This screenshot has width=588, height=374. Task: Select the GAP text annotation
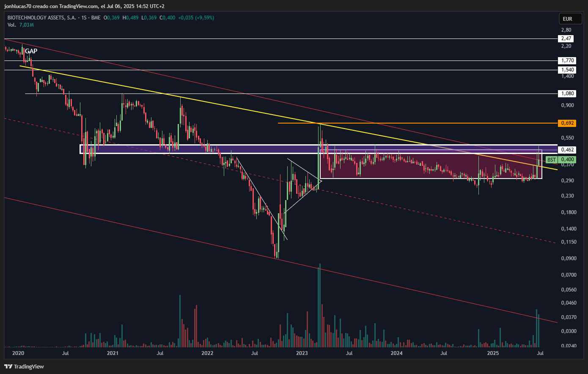point(31,51)
